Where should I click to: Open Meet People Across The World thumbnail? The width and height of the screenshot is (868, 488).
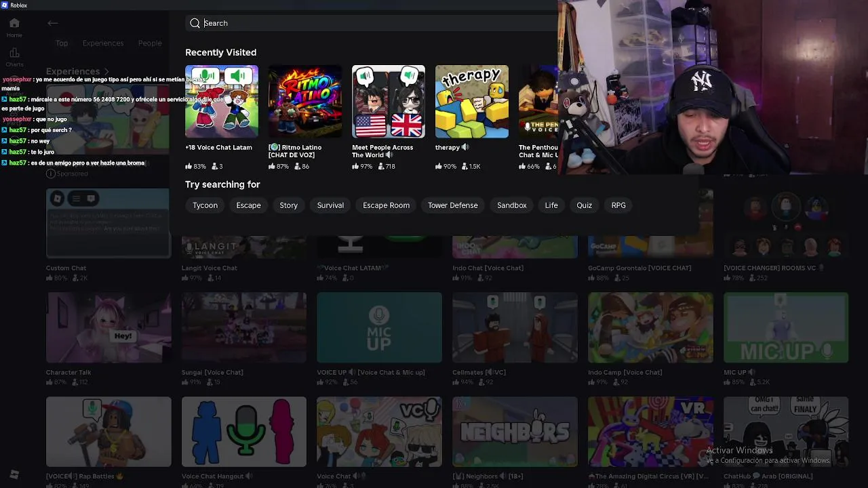click(x=389, y=102)
